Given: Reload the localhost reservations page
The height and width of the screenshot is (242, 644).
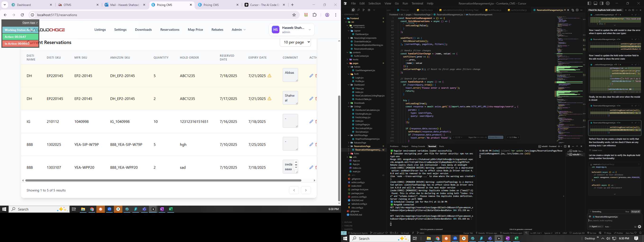Looking at the screenshot, I should tap(22, 15).
